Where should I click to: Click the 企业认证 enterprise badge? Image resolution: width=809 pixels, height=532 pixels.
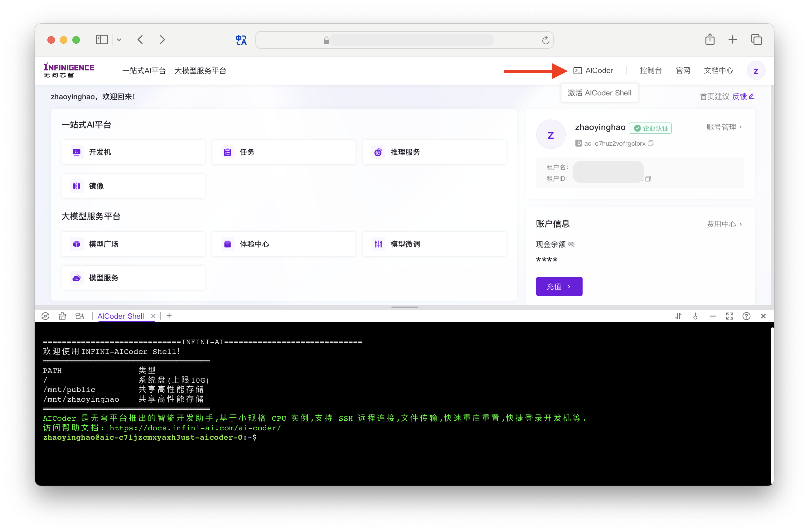point(650,128)
